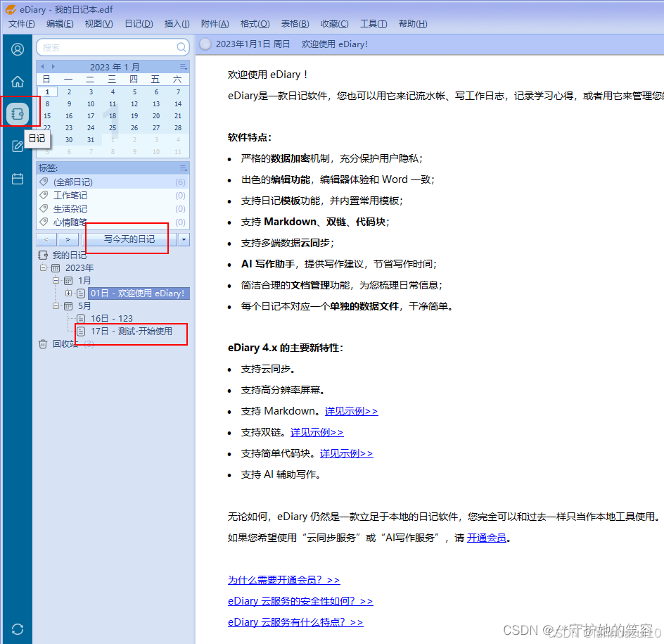Image resolution: width=664 pixels, height=644 pixels.
Task: Open the 附件(A) menu
Action: [215, 24]
